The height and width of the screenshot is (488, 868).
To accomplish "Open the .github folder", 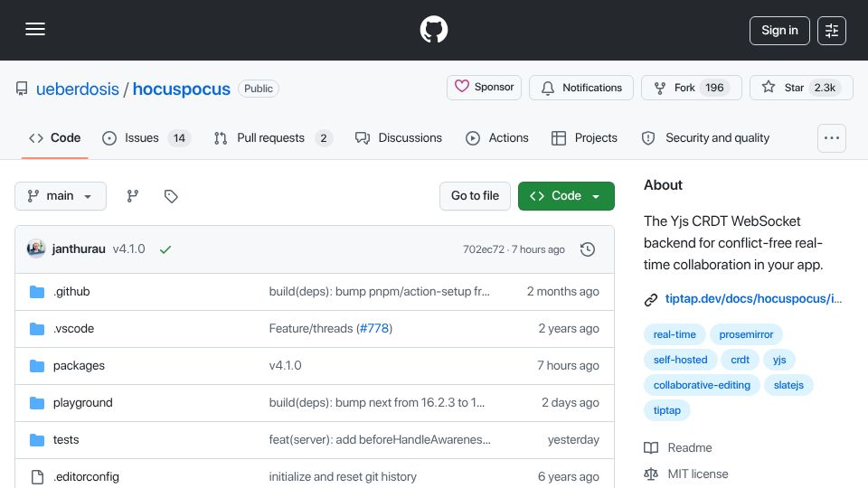I will (x=71, y=292).
